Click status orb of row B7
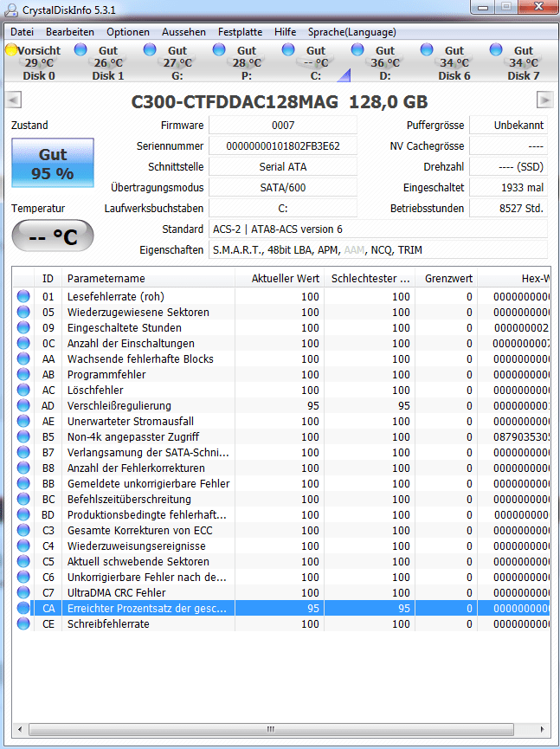This screenshot has height=749, width=560. [23, 452]
